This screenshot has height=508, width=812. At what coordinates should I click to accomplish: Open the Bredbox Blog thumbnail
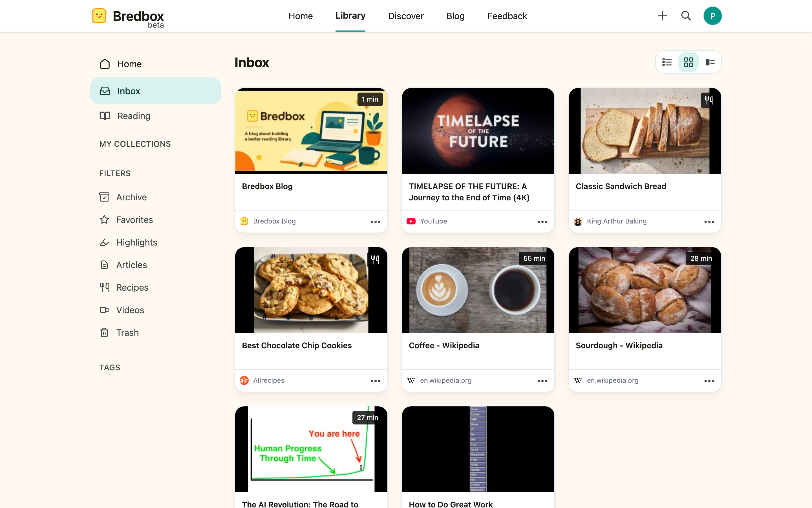pyautogui.click(x=311, y=131)
